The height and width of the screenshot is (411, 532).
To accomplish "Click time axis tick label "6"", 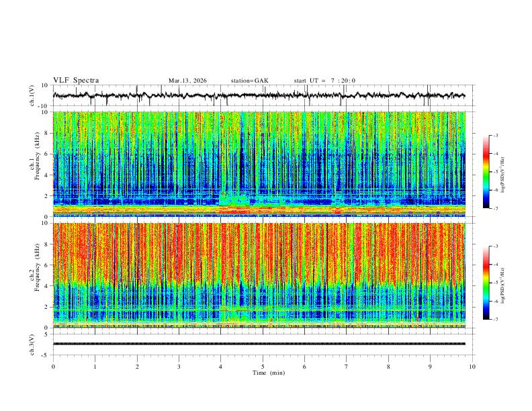I will coord(305,367).
